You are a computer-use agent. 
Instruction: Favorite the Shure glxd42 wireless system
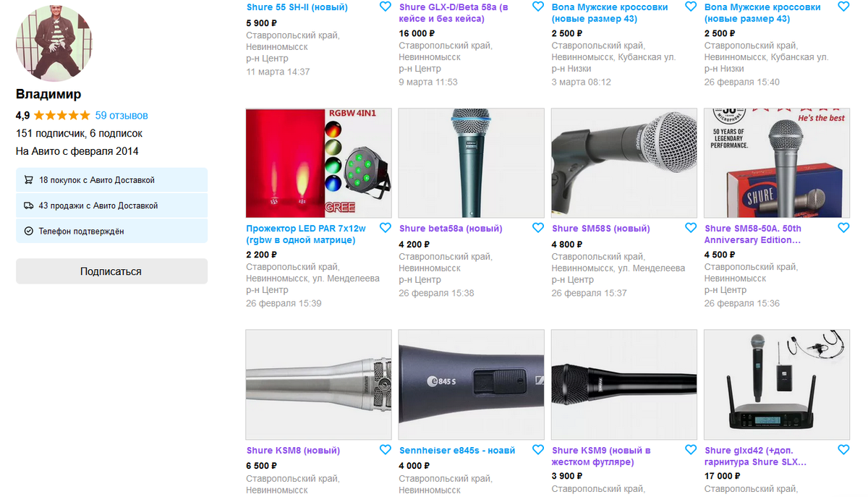(x=843, y=450)
